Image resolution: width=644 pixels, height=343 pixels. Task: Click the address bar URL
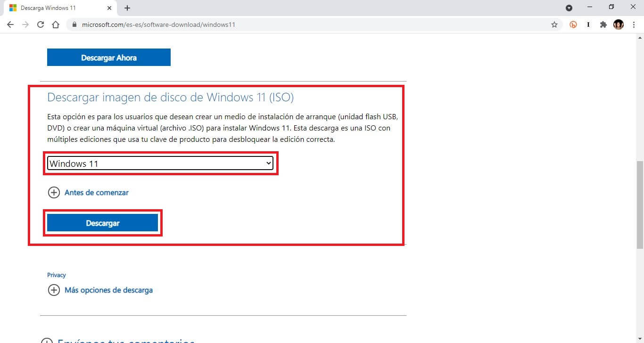tap(158, 24)
